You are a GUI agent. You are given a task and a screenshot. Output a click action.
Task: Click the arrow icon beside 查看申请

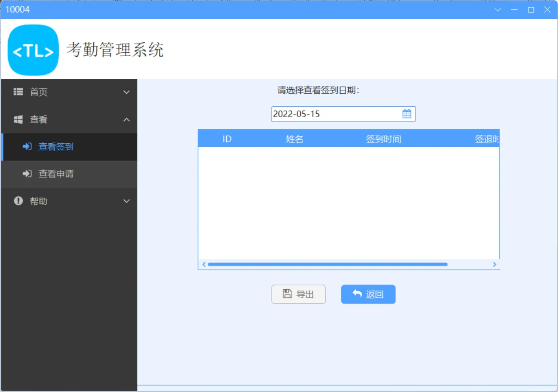click(x=27, y=174)
